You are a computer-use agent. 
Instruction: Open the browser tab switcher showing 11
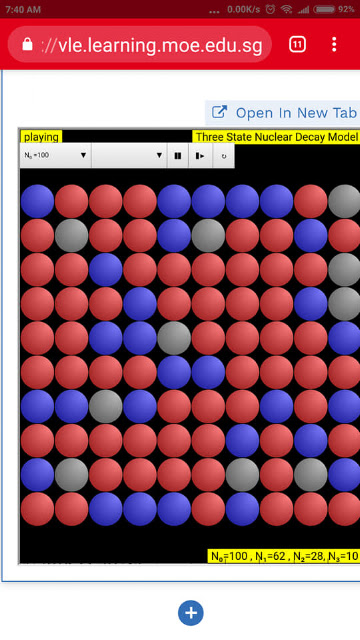[x=298, y=44]
